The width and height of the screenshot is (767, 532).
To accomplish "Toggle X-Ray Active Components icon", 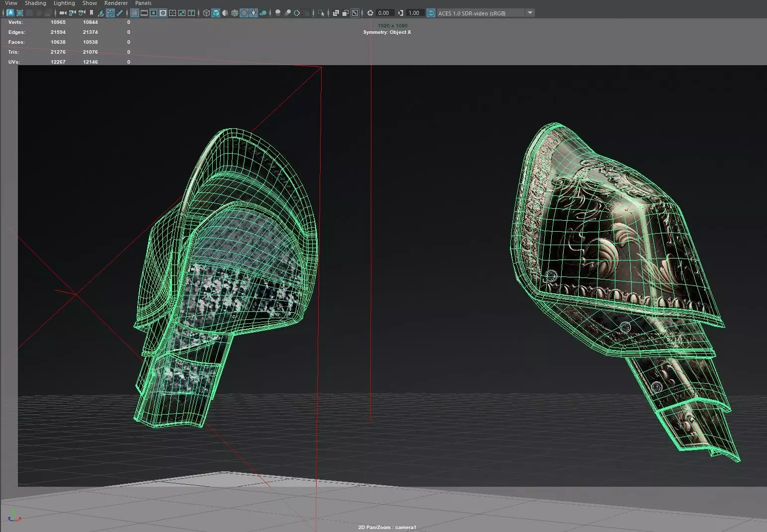I will [345, 13].
